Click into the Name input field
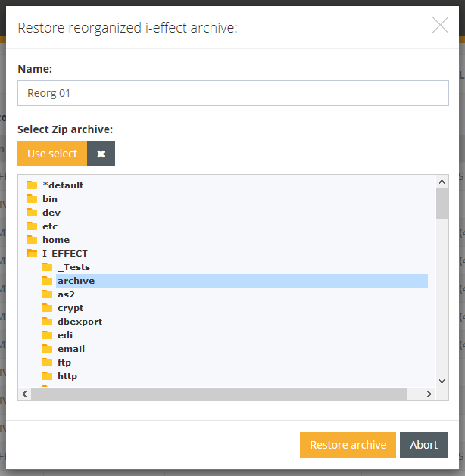 click(x=232, y=93)
